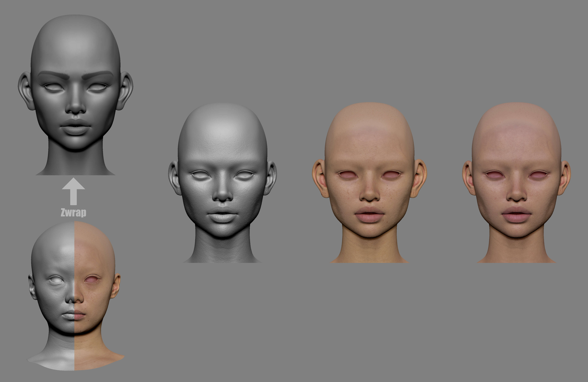Viewport: 588px width, 382px height.
Task: Click the Zwrap text label
Action: coord(73,212)
